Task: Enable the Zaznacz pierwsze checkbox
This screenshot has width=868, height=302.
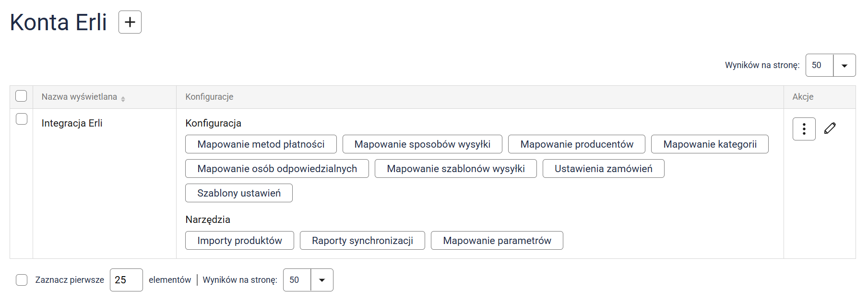Action: (22, 280)
